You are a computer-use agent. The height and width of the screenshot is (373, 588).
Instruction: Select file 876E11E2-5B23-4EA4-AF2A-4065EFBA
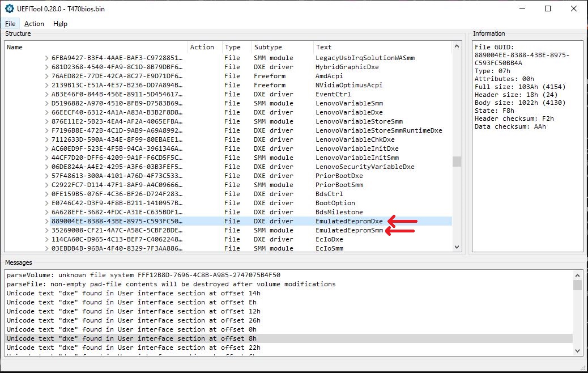[117, 121]
